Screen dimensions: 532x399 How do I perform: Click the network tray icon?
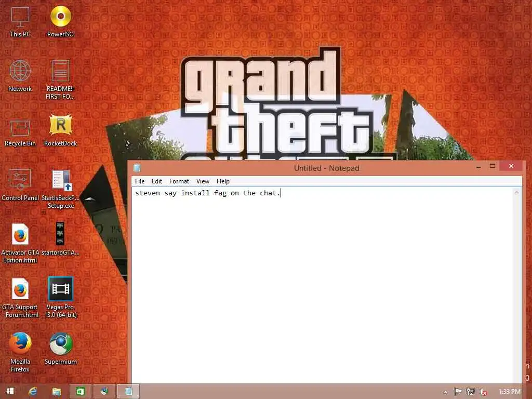(470, 392)
